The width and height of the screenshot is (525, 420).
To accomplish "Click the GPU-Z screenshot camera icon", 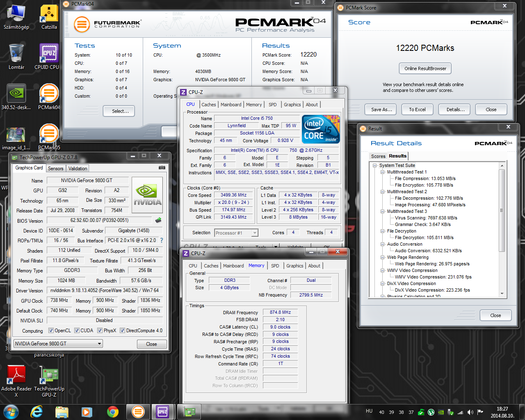I will pos(162,168).
